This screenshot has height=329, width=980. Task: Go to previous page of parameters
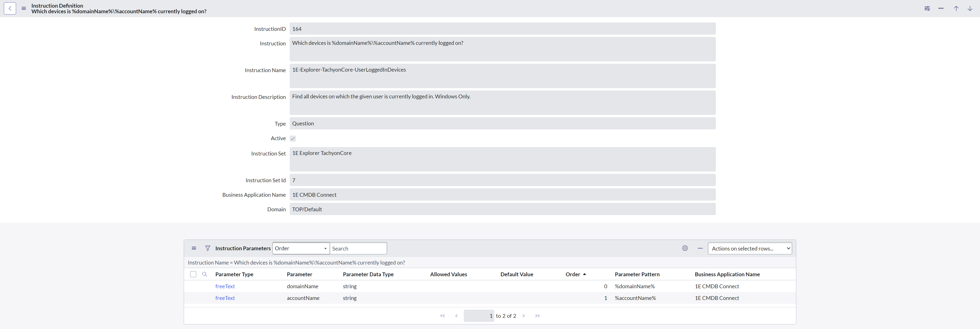click(456, 316)
